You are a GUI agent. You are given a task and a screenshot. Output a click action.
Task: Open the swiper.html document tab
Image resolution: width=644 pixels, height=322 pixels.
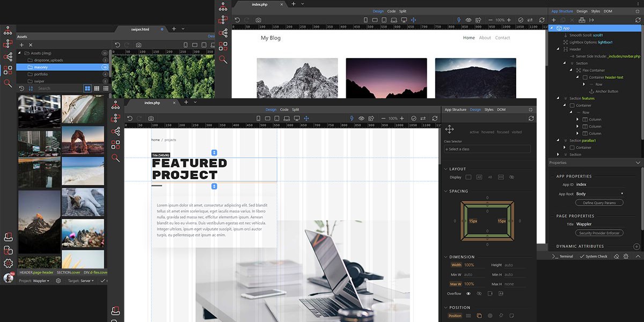pos(140,29)
